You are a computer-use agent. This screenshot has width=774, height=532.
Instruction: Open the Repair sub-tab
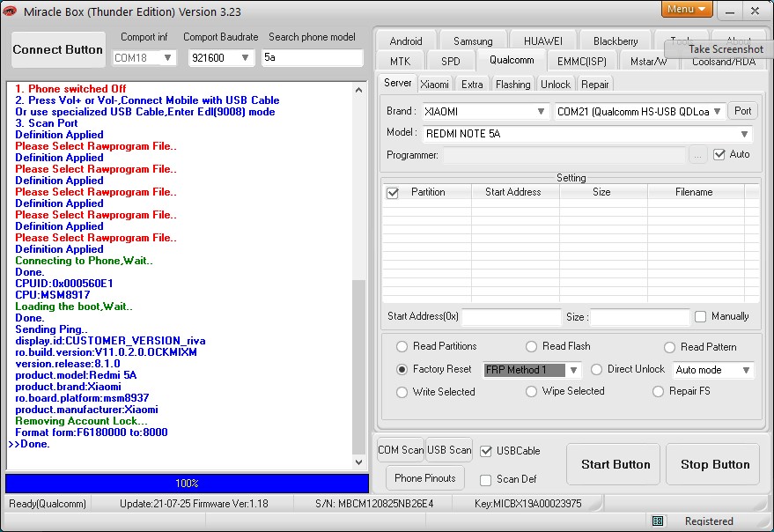[595, 85]
